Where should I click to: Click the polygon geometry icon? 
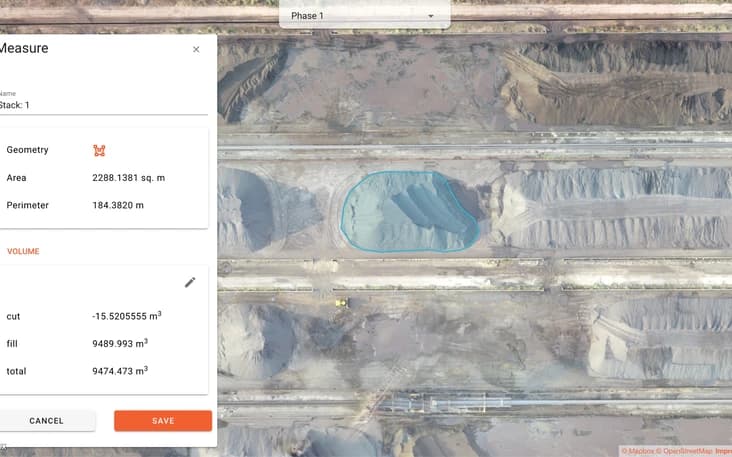99,150
